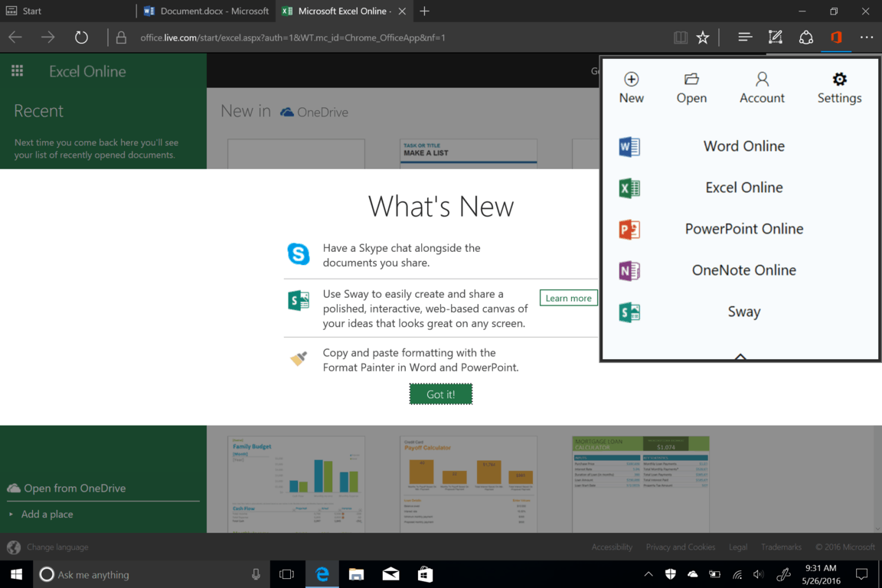Dismiss What's New with Got it!

pyautogui.click(x=440, y=394)
